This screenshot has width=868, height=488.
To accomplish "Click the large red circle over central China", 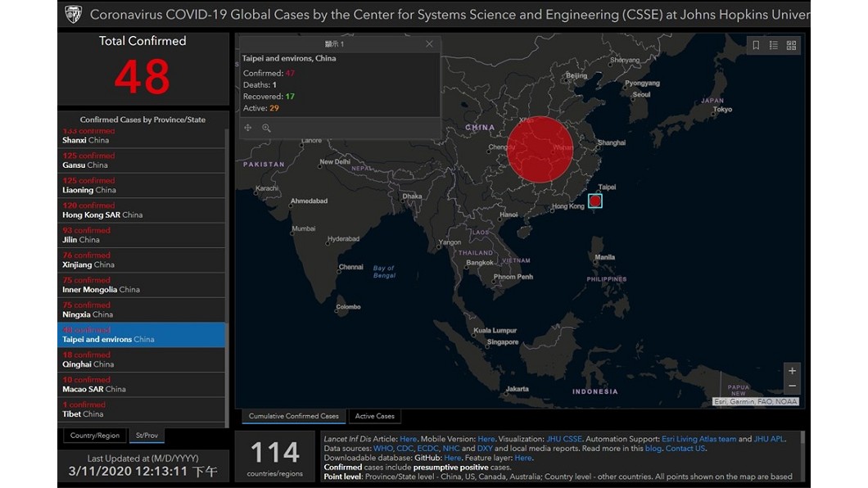I will [x=540, y=149].
